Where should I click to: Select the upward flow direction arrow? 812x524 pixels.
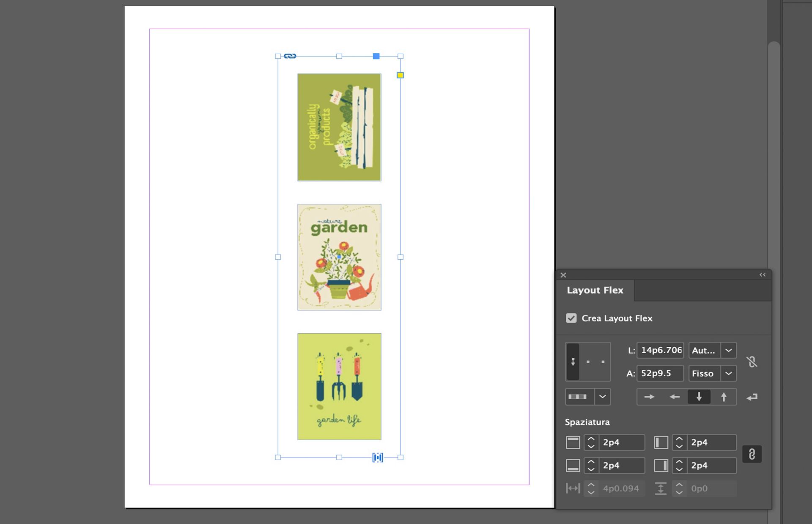(x=724, y=397)
